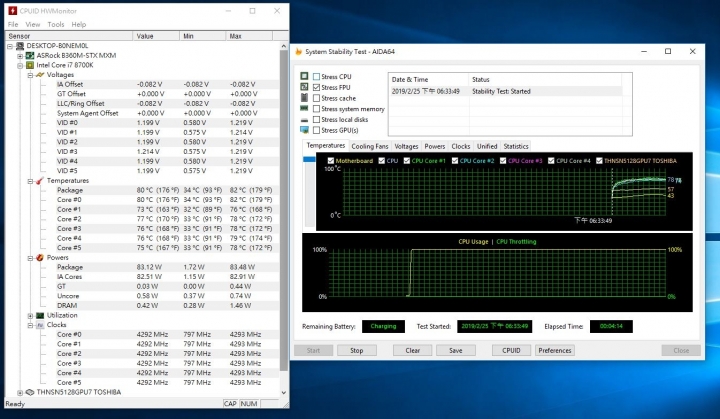Click the THNSN5128GPU7 TOSHIBA drive icon
Image resolution: width=720 pixels, height=419 pixels.
coord(30,392)
